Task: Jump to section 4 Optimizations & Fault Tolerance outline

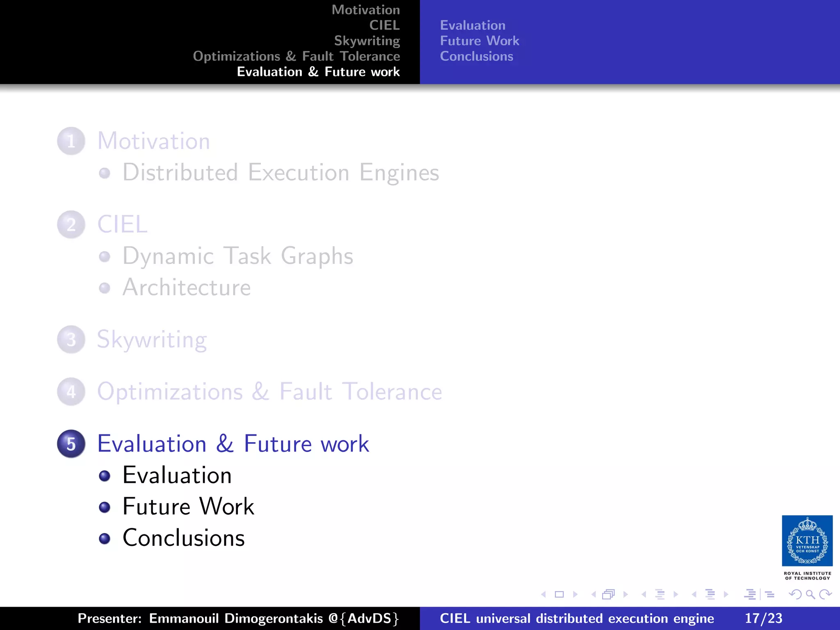Action: (269, 392)
